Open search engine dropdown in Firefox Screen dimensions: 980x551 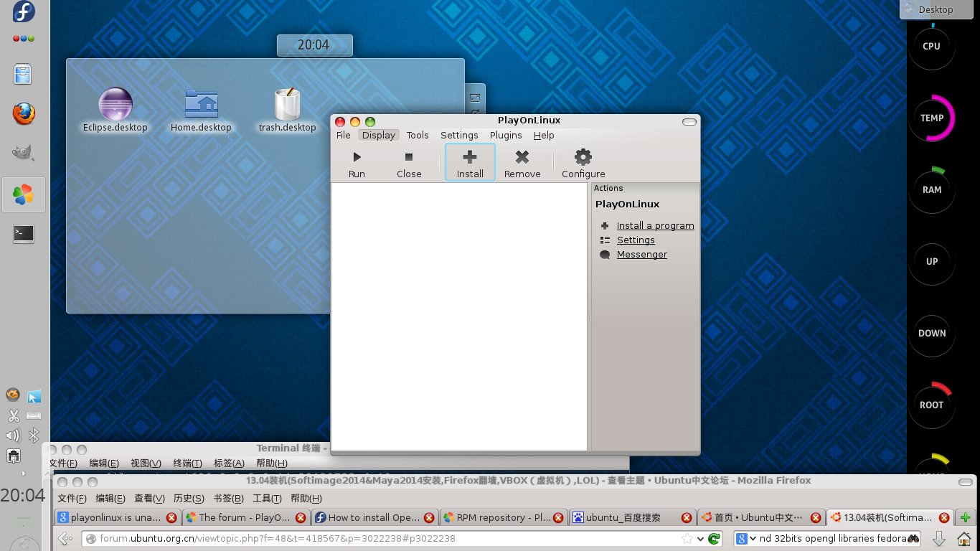click(753, 538)
